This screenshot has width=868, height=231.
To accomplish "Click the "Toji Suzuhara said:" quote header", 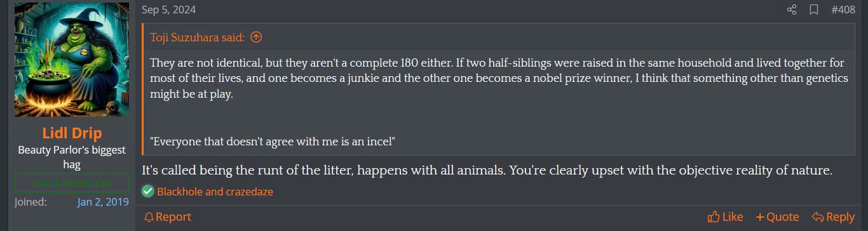I will (x=198, y=37).
